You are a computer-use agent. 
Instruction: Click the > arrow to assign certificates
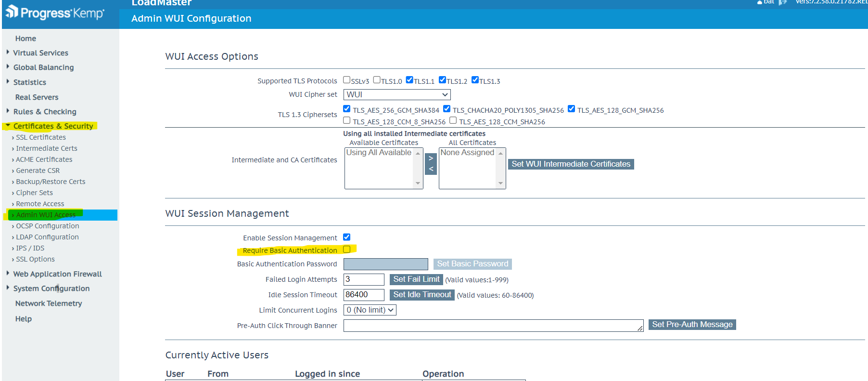[431, 158]
